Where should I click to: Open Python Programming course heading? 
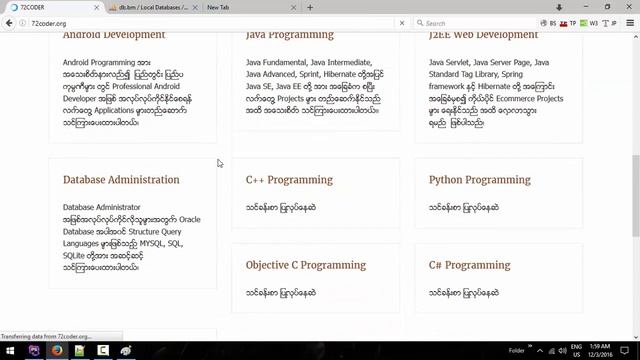pyautogui.click(x=480, y=180)
